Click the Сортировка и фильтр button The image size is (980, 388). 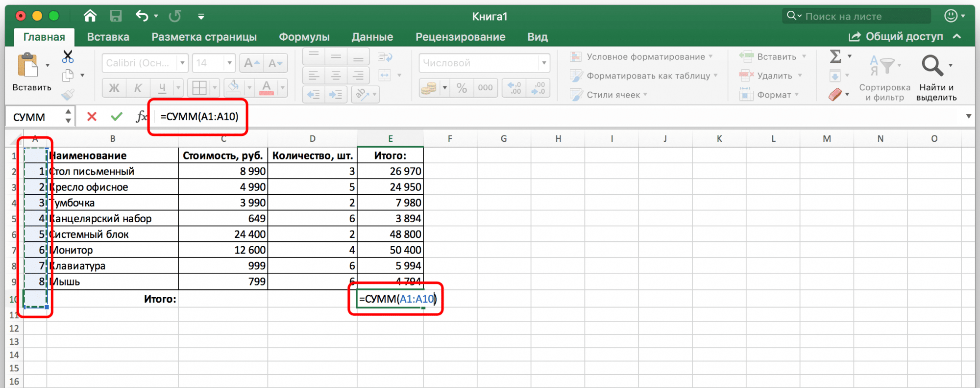pyautogui.click(x=885, y=78)
